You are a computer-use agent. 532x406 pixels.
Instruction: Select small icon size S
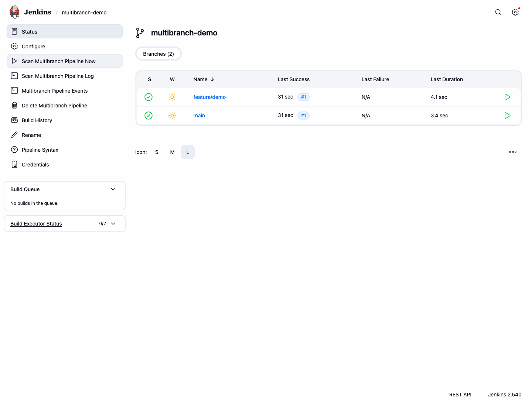[157, 152]
